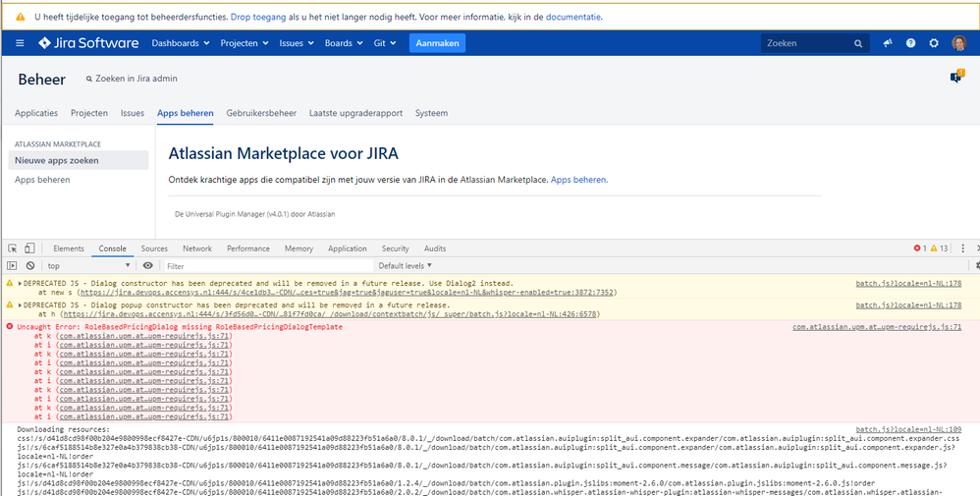Open the help question mark icon
Screen dimensions: 980x496
pos(910,43)
